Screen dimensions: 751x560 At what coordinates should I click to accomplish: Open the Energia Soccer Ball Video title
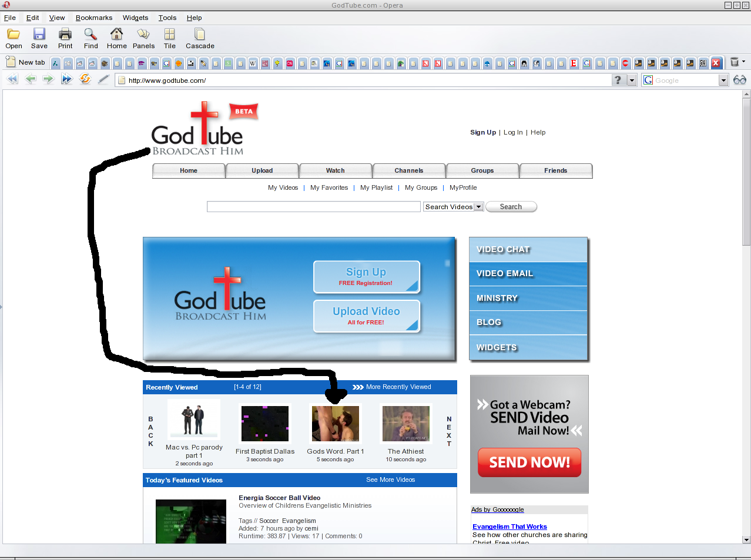pyautogui.click(x=280, y=498)
